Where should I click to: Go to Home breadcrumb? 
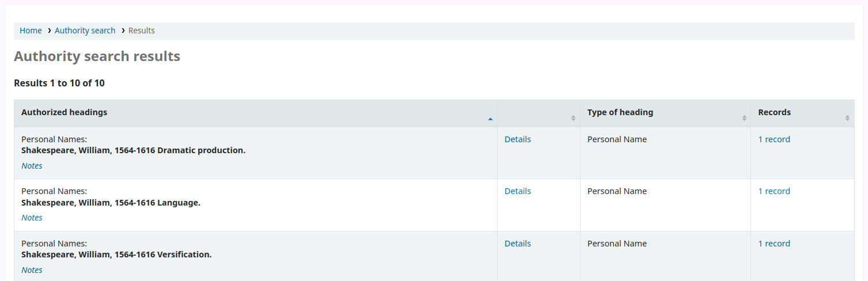click(31, 31)
